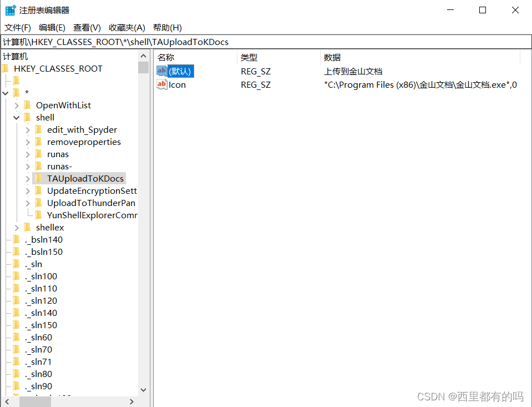Select the HKEY_CLASSES_ROOT folder icon
This screenshot has height=407, width=532.
pos(5,69)
